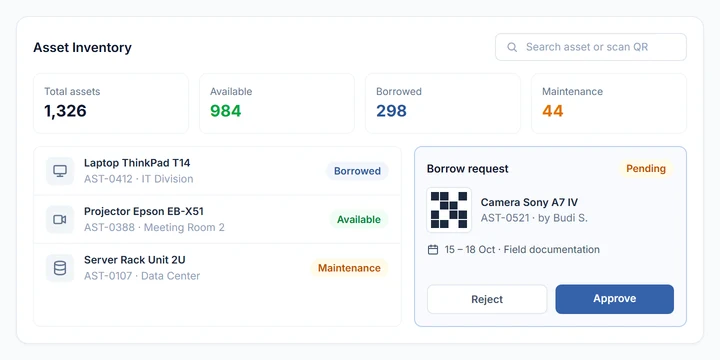The width and height of the screenshot is (720, 360).
Task: Click the Camera Sony A7 IV title
Action: [529, 202]
